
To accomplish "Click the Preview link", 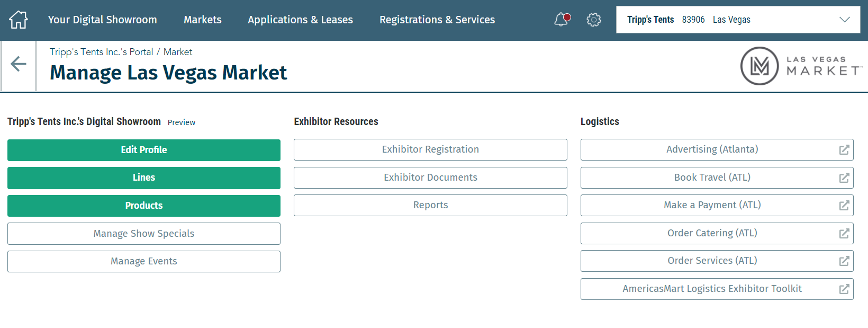I will [x=182, y=122].
